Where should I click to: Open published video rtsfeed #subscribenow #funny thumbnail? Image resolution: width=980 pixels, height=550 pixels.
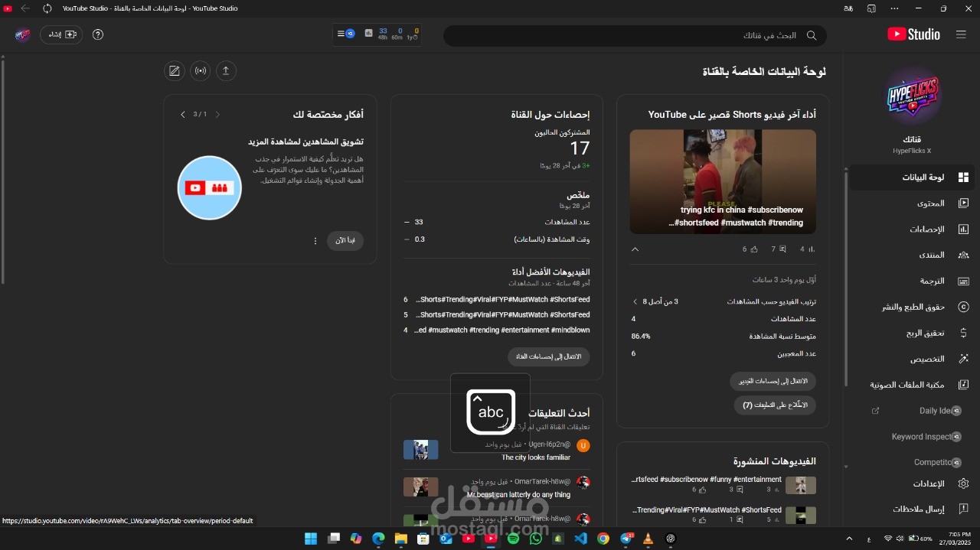[801, 485]
